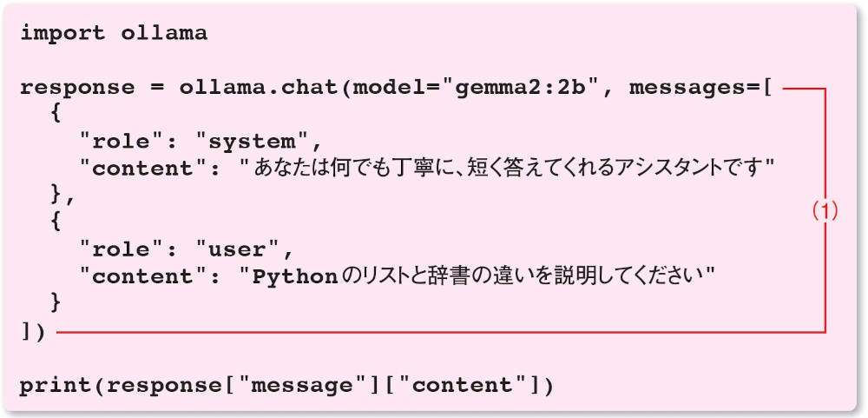Click the closing ]) bracket line
The width and height of the screenshot is (868, 418).
(32, 331)
